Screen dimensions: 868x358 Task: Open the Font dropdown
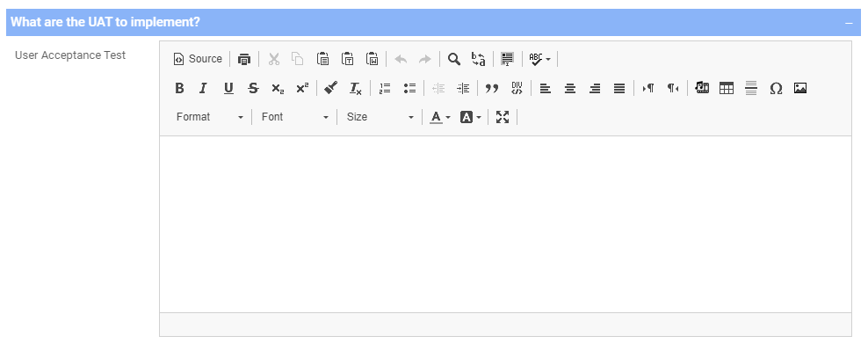click(x=294, y=117)
